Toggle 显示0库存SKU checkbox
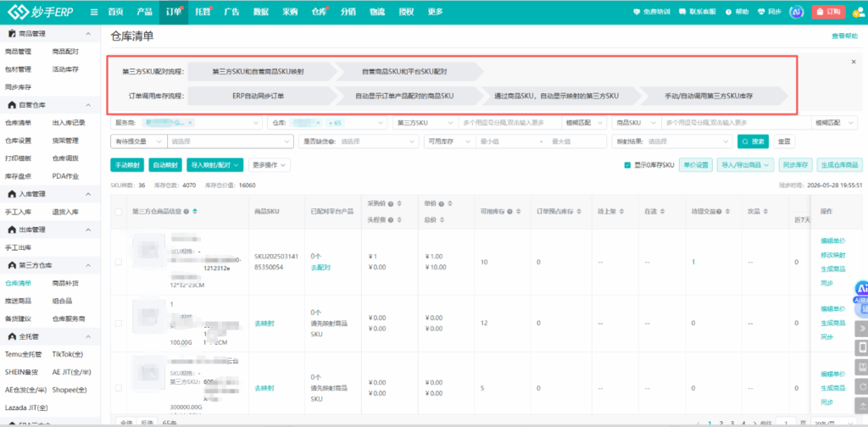 pos(627,165)
